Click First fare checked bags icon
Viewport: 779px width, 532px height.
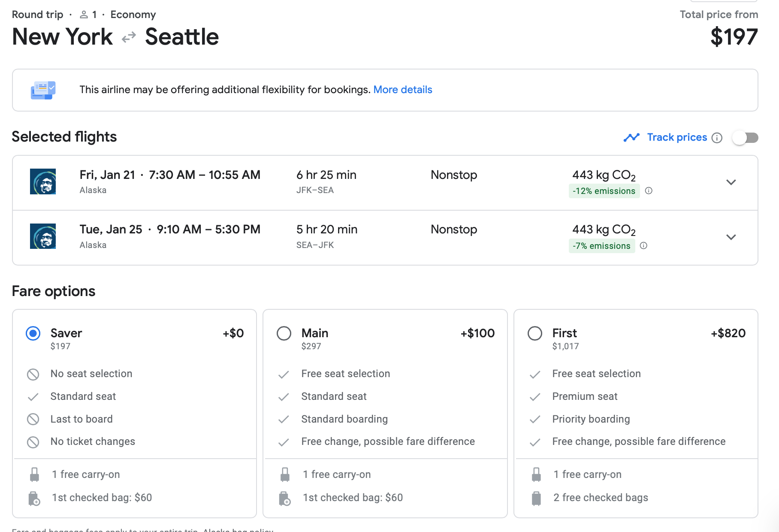[536, 499]
